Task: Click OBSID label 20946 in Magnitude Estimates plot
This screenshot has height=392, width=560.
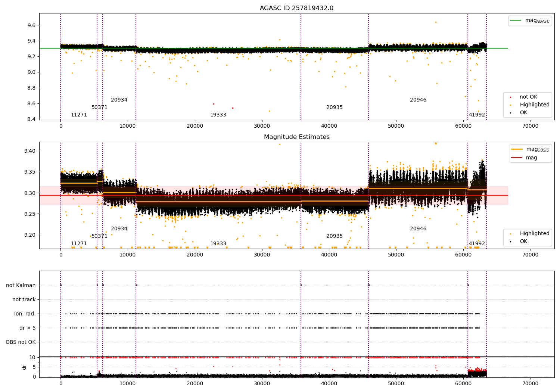Action: [x=418, y=229]
